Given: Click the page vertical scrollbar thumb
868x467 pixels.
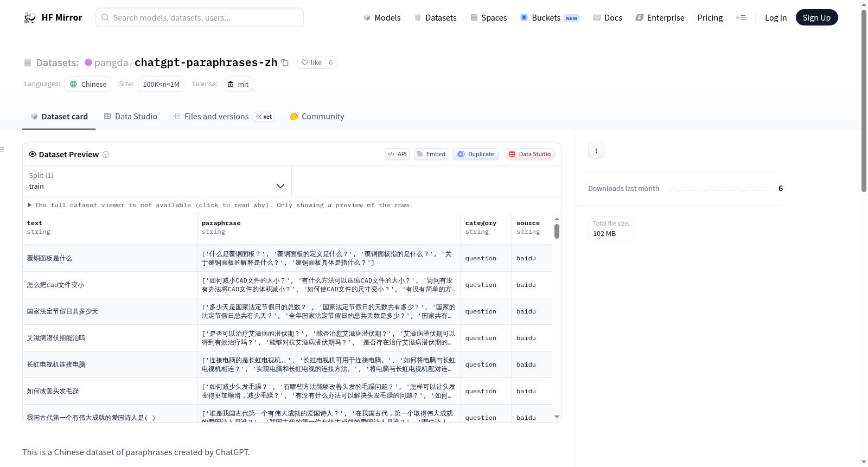Looking at the screenshot, I should (x=864, y=100).
